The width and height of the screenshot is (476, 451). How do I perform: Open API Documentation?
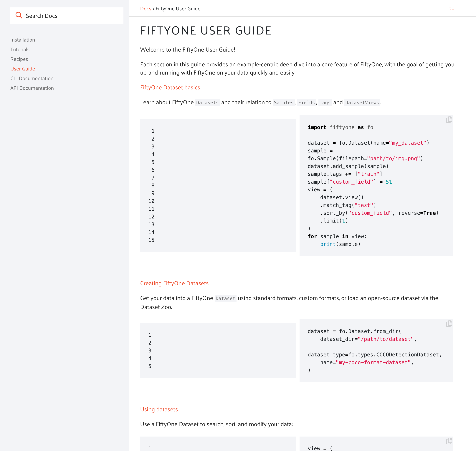click(32, 88)
